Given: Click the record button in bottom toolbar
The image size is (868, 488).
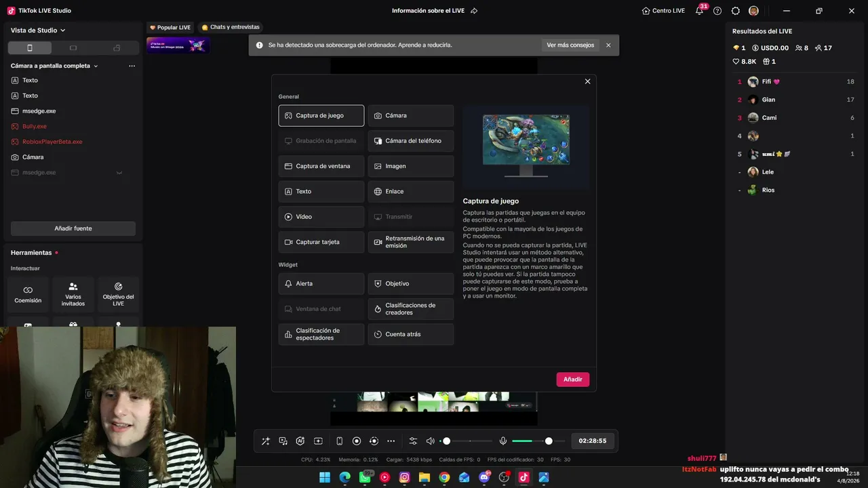Looking at the screenshot, I should (x=357, y=441).
